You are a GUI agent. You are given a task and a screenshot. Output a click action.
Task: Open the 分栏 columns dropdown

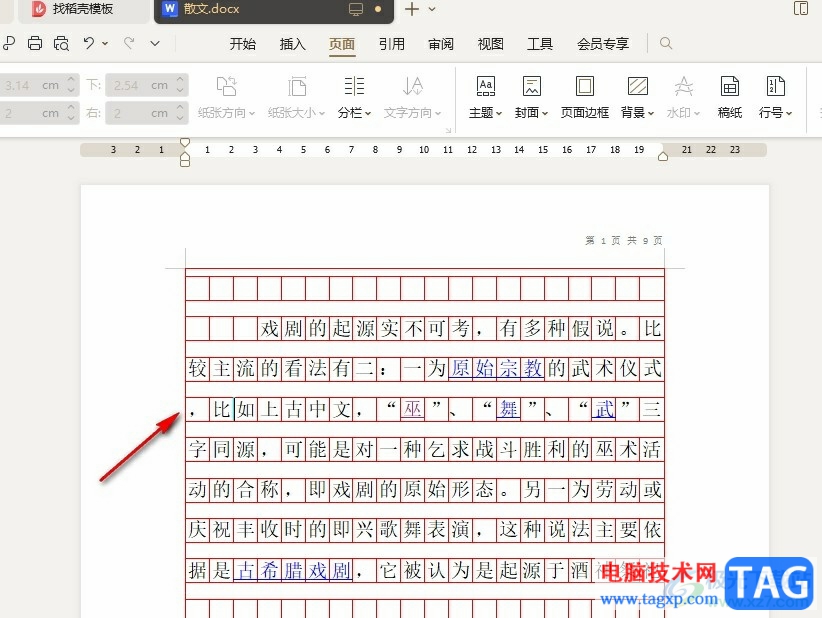click(x=354, y=97)
